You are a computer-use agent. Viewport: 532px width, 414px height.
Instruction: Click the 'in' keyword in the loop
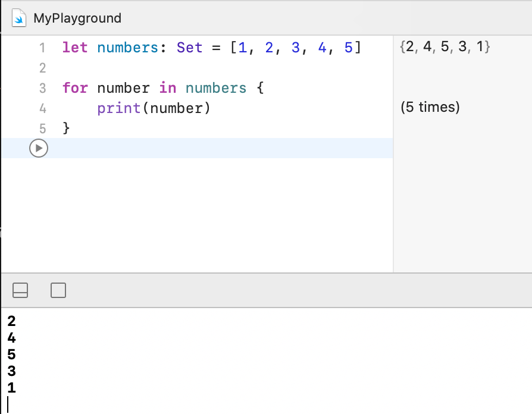tap(167, 88)
